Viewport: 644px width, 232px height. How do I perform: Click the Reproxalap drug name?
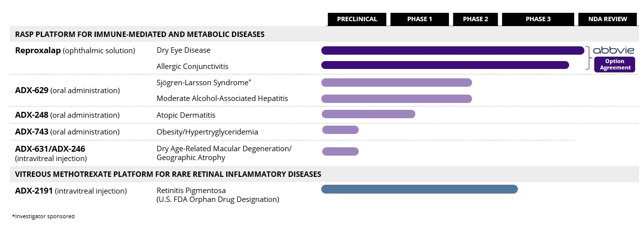click(x=38, y=50)
